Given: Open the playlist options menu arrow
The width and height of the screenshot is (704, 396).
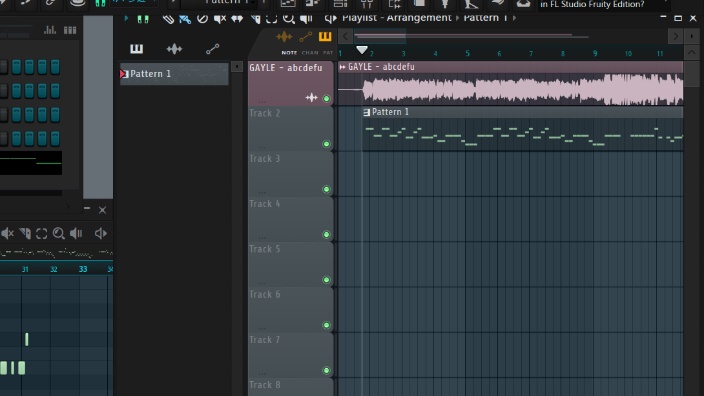Looking at the screenshot, I should [126, 18].
